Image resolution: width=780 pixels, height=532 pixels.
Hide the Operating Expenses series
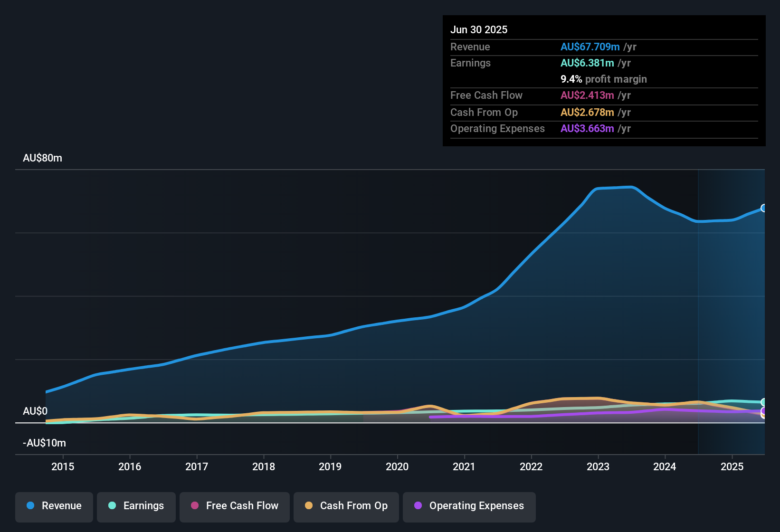[469, 507]
